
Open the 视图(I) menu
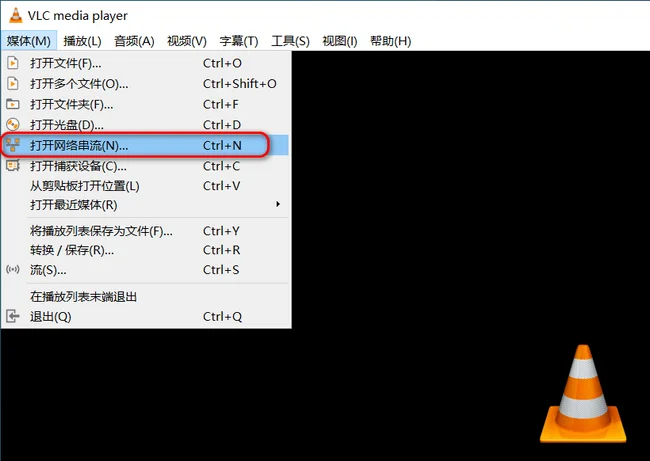coord(340,41)
